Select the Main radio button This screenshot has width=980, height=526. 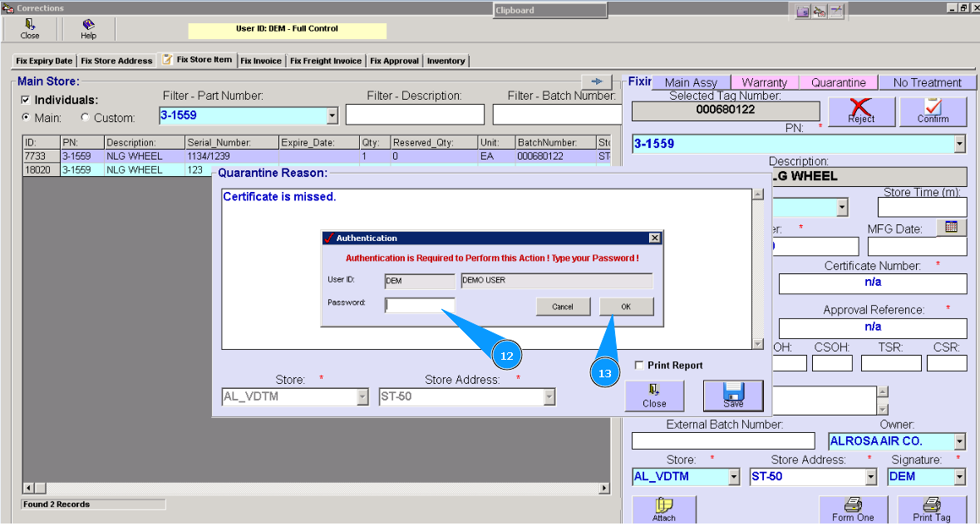[x=26, y=117]
